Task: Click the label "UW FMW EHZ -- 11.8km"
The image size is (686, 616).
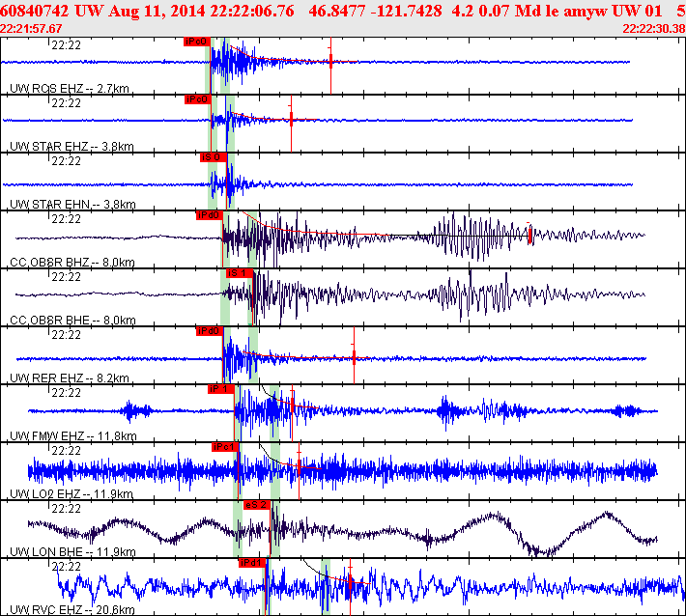Action: tap(73, 435)
